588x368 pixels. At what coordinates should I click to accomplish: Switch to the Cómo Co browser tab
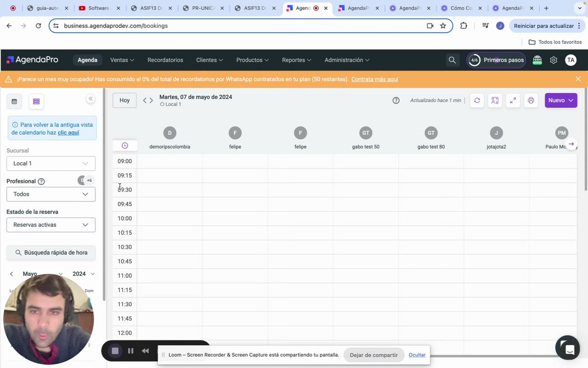tap(462, 8)
